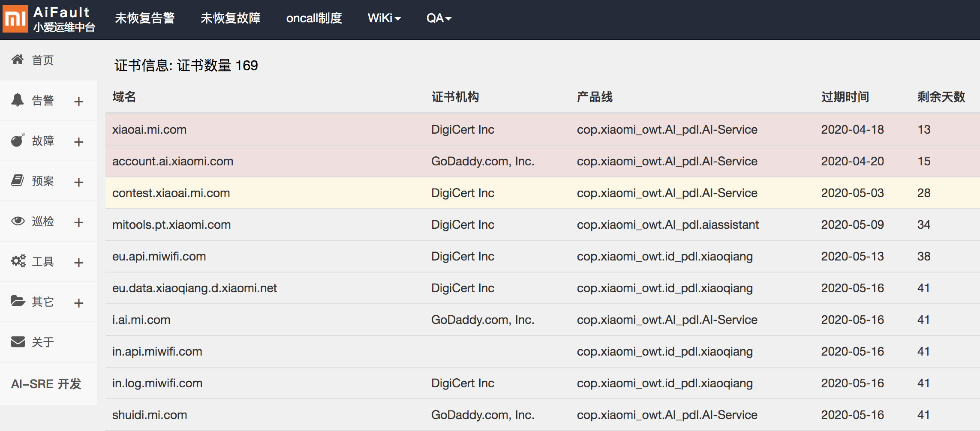Viewport: 980px width, 431px height.
Task: Click AI-SRE 开发 label in sidebar
Action: pyautogui.click(x=46, y=384)
